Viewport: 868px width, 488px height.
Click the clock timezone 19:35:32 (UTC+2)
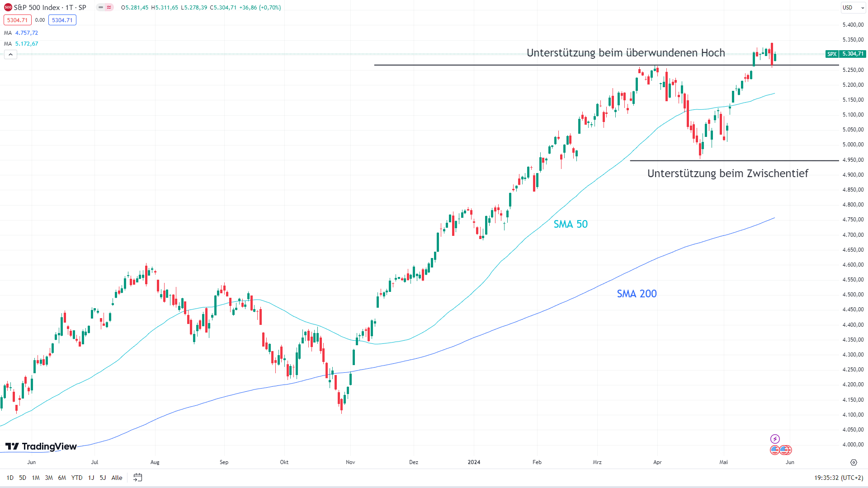pyautogui.click(x=839, y=478)
